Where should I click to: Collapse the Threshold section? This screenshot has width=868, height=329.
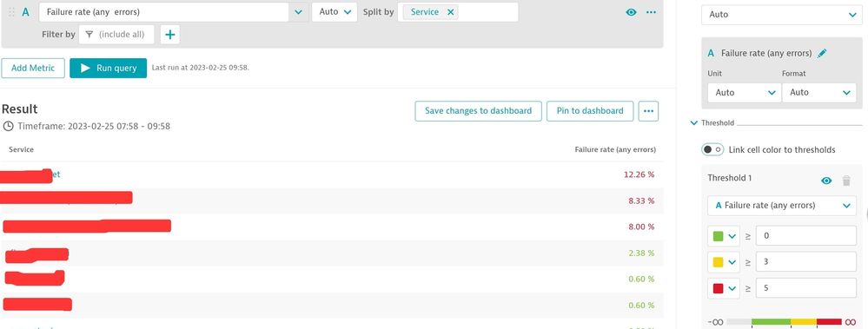pyautogui.click(x=694, y=122)
